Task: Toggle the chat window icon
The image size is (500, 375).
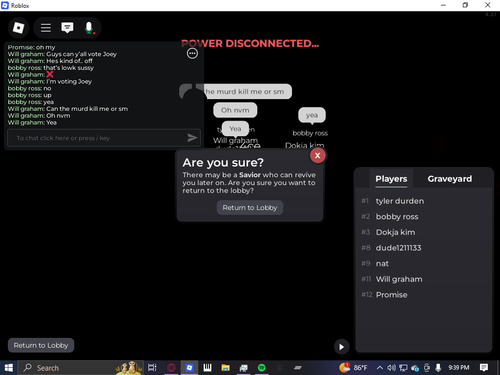Action: [67, 28]
